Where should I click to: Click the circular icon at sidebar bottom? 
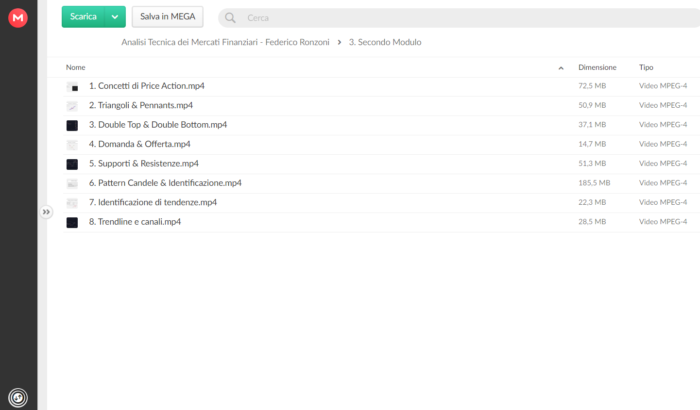click(x=18, y=397)
